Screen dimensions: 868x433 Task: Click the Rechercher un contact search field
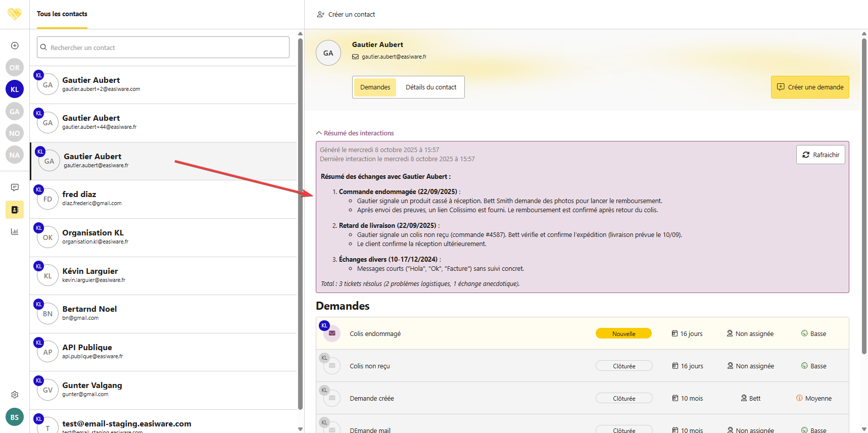[x=163, y=47]
